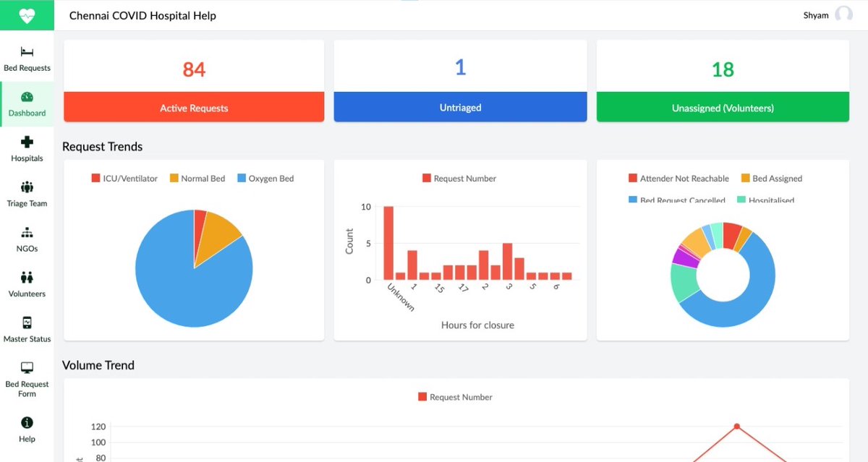Click Master Status menu label
The image size is (868, 462).
[27, 339]
